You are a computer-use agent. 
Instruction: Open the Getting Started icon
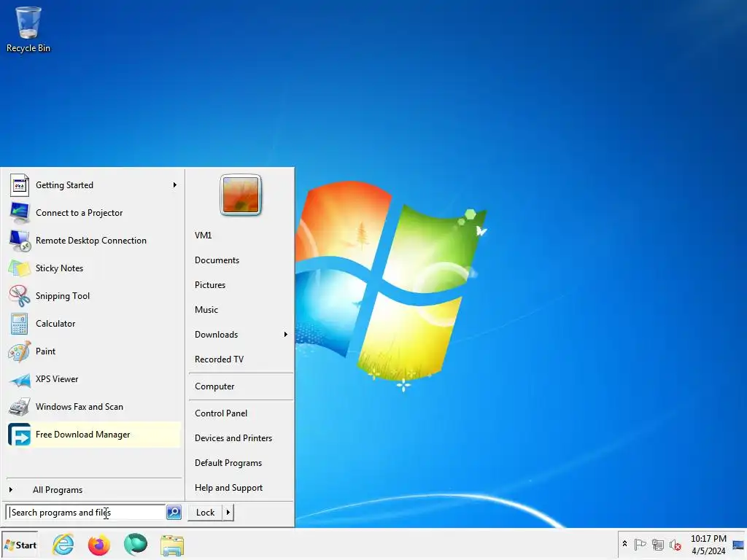click(x=20, y=185)
